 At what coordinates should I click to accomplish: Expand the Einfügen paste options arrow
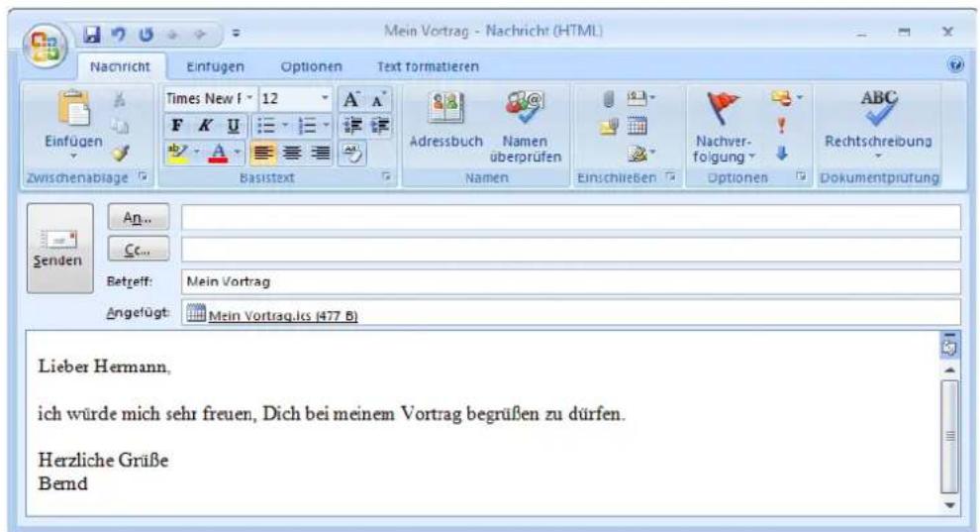tap(73, 156)
